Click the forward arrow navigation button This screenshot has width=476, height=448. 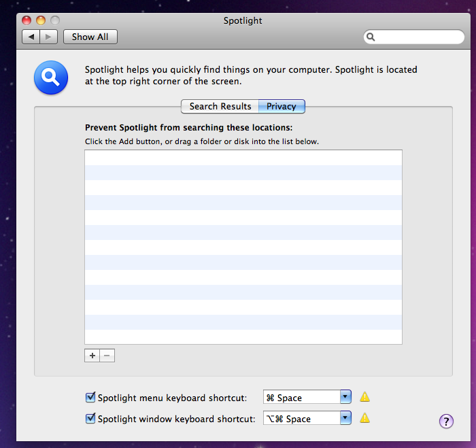click(x=48, y=37)
